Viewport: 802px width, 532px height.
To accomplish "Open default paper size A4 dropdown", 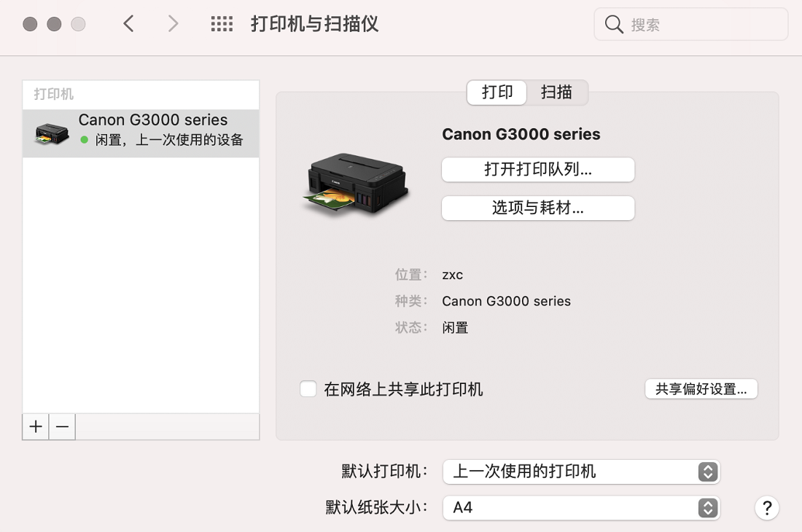I will point(582,507).
